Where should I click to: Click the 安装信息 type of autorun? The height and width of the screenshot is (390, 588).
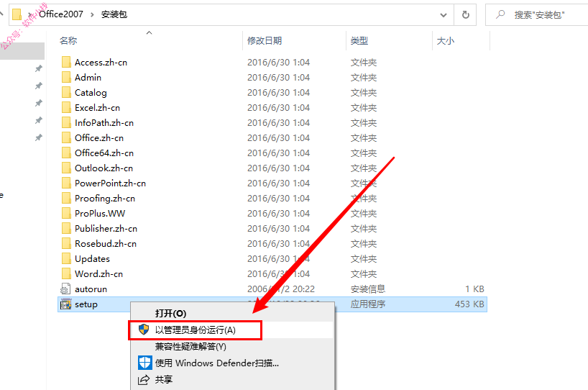click(x=368, y=289)
